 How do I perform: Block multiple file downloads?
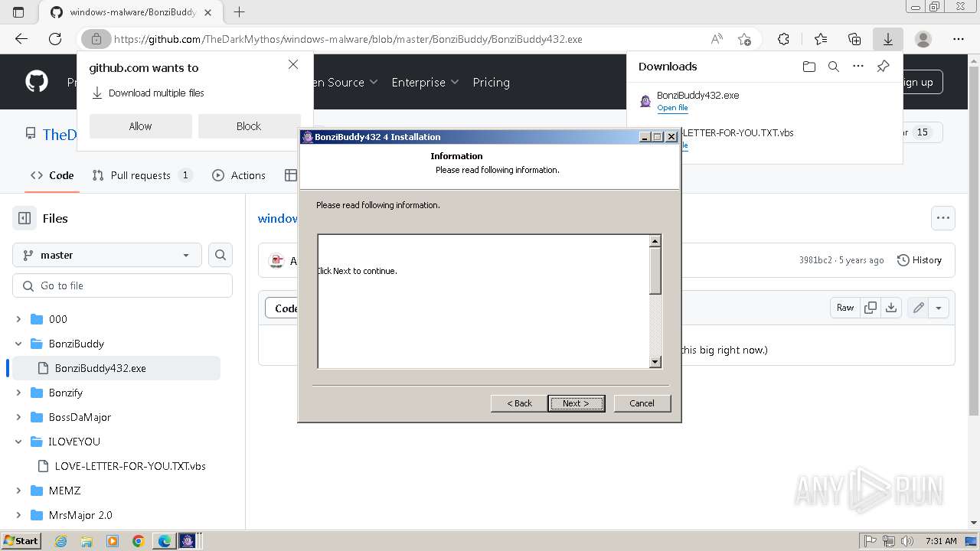click(x=248, y=126)
